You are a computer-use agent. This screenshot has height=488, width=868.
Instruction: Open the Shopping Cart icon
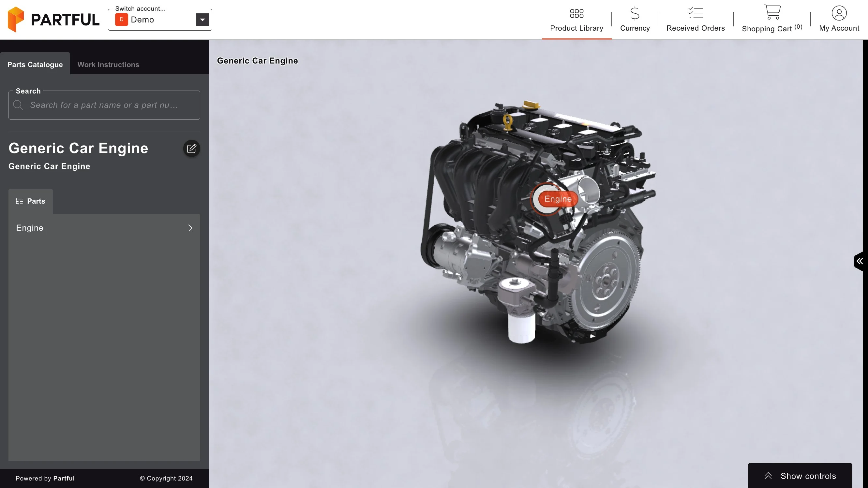point(772,12)
